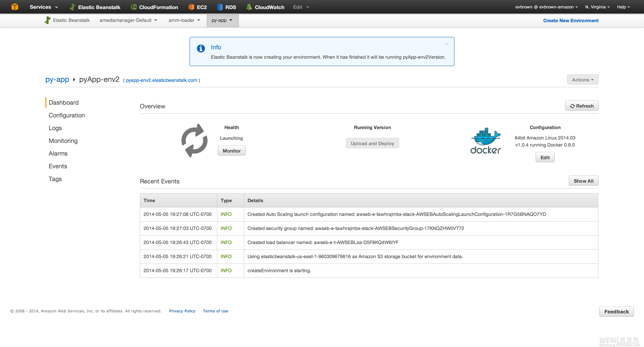The height and width of the screenshot is (347, 644).
Task: Open Monitoring in the side navigation
Action: click(x=63, y=141)
